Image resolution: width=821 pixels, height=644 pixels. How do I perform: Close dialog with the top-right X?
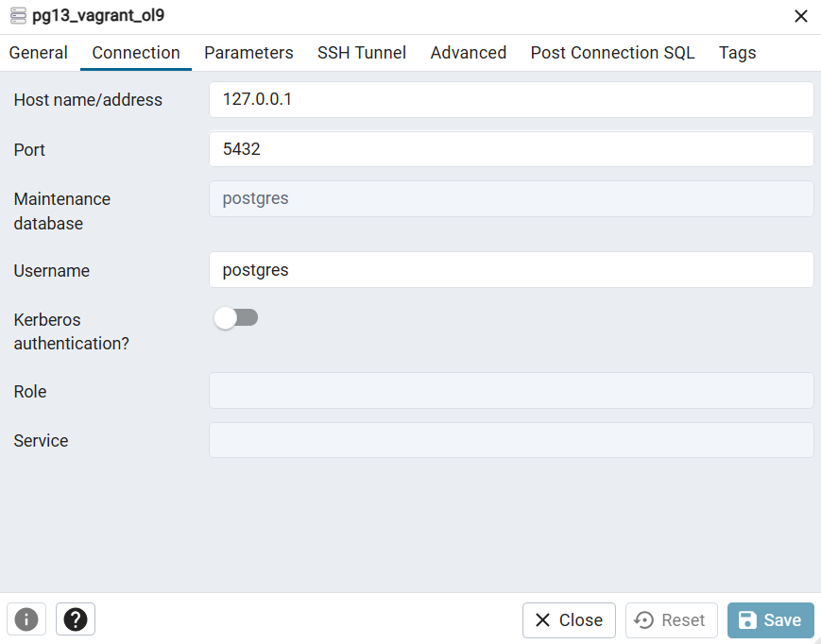(x=800, y=16)
